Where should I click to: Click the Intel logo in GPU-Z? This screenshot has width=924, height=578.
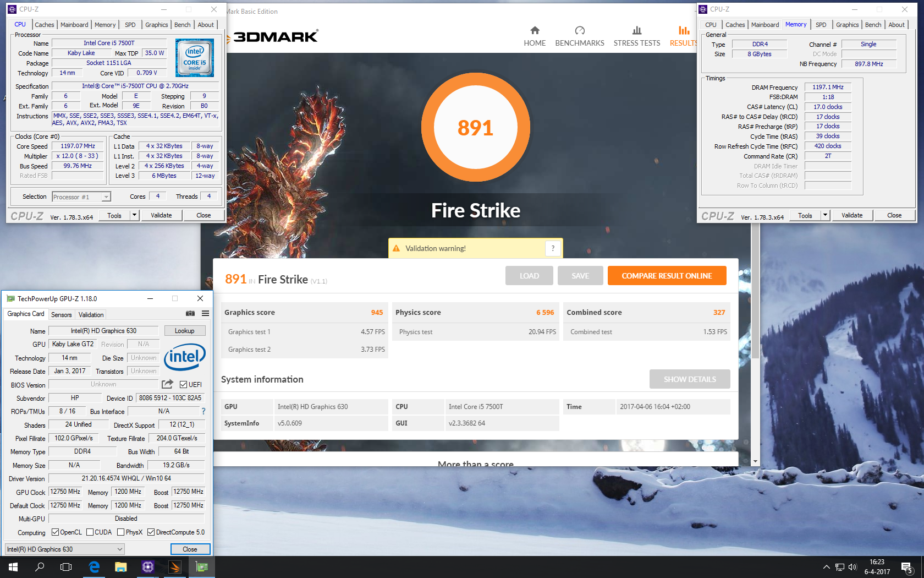tap(185, 357)
